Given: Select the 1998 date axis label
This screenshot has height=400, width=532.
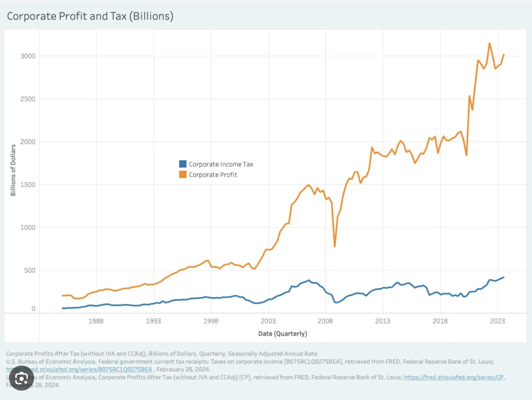Looking at the screenshot, I should [x=211, y=321].
